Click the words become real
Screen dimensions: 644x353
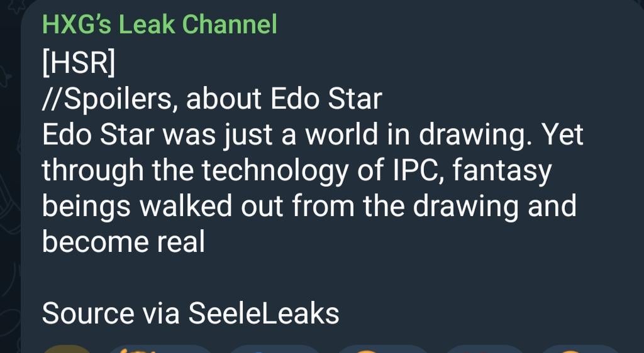(x=123, y=242)
